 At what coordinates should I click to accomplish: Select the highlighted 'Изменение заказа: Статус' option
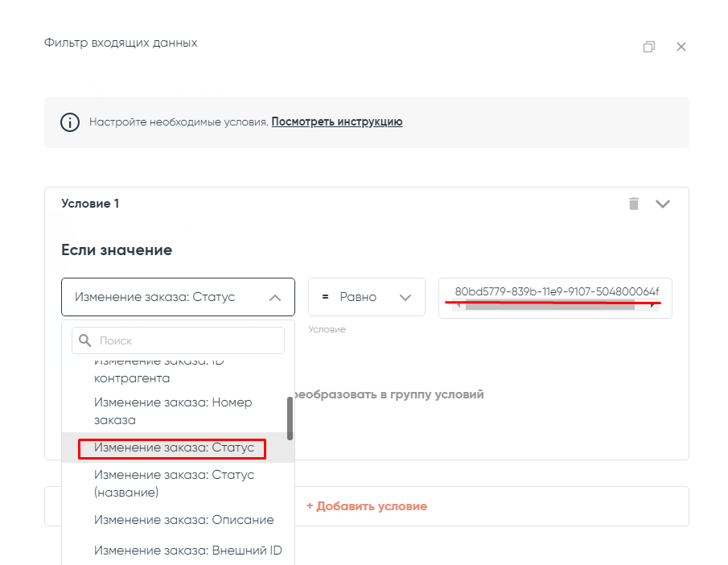[x=173, y=447]
